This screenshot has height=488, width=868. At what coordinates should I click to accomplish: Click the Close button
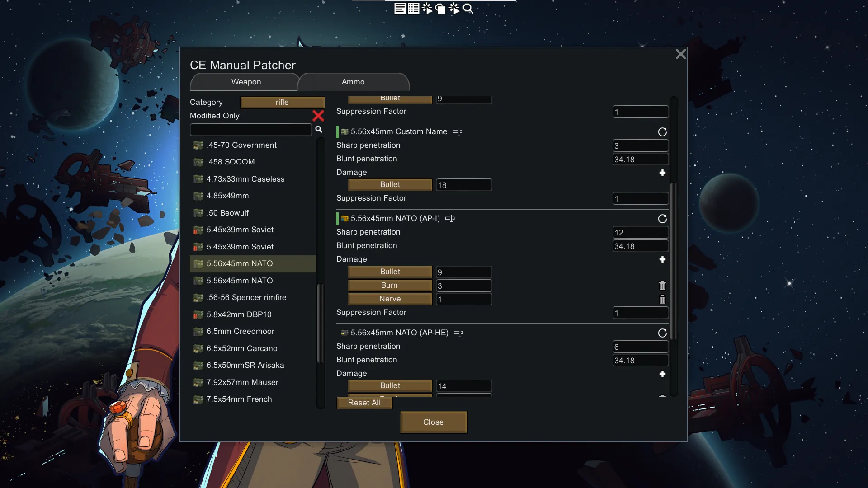point(433,422)
